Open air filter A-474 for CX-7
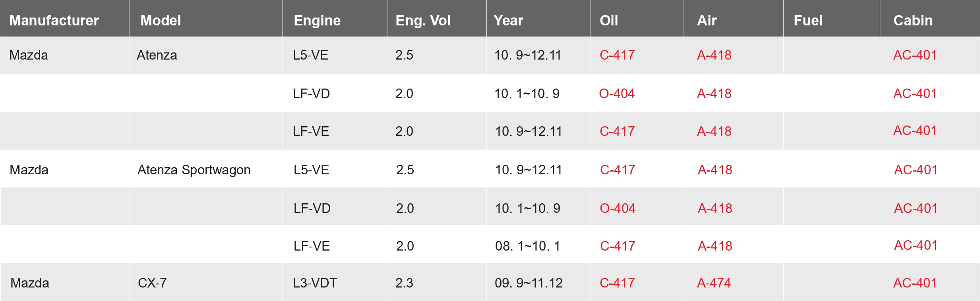Image resolution: width=980 pixels, height=301 pixels. pyautogui.click(x=714, y=283)
